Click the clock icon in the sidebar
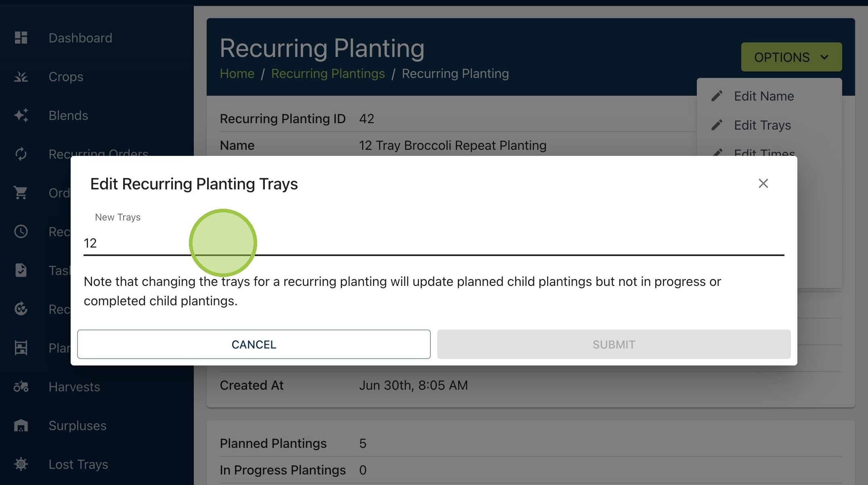 [x=21, y=231]
